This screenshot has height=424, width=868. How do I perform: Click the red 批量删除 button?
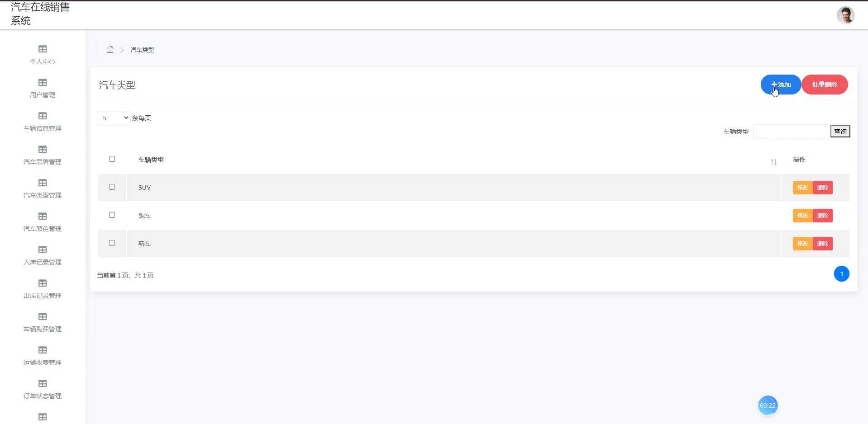pos(825,85)
